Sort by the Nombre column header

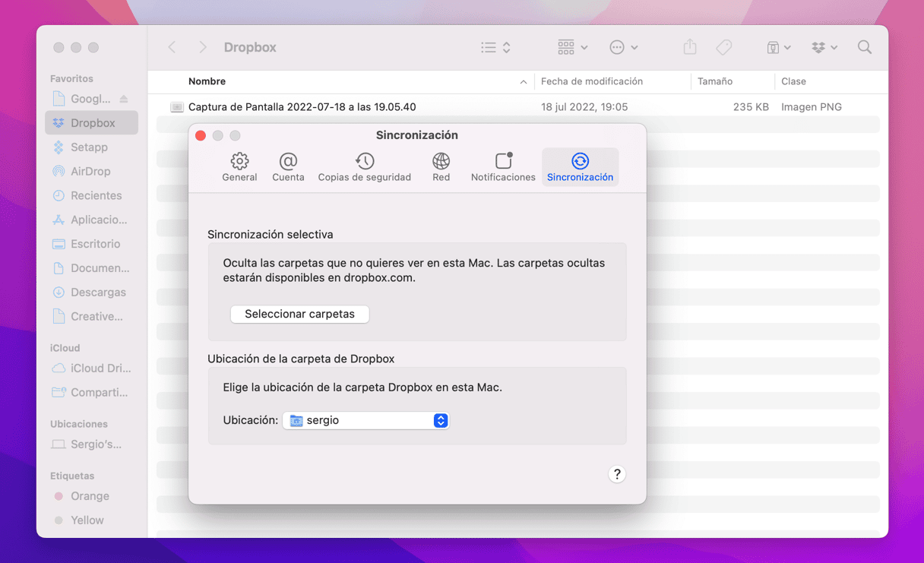[x=207, y=81]
